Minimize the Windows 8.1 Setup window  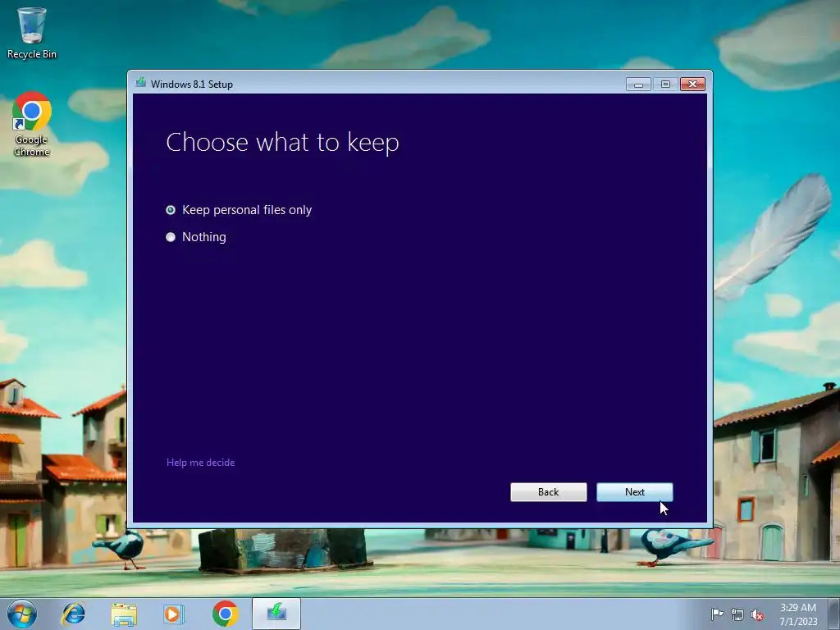pyautogui.click(x=638, y=84)
